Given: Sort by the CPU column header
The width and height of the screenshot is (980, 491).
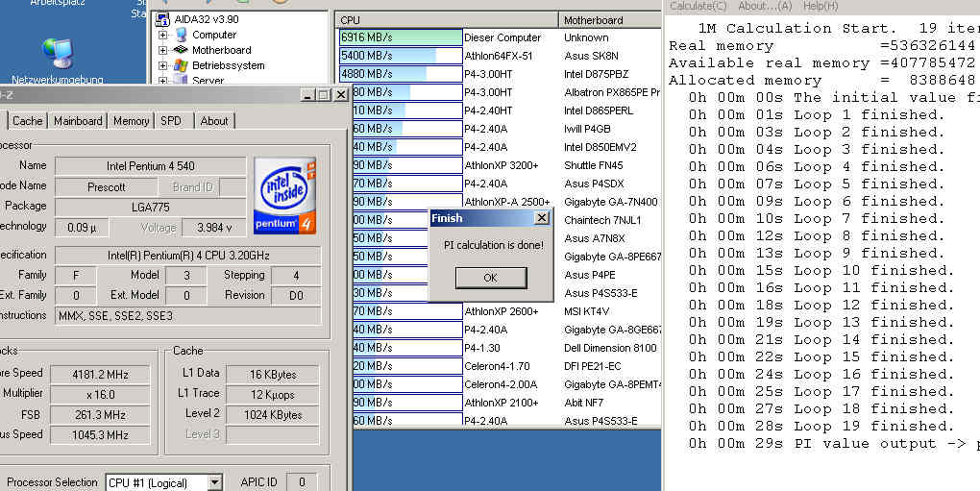Looking at the screenshot, I should point(447,20).
